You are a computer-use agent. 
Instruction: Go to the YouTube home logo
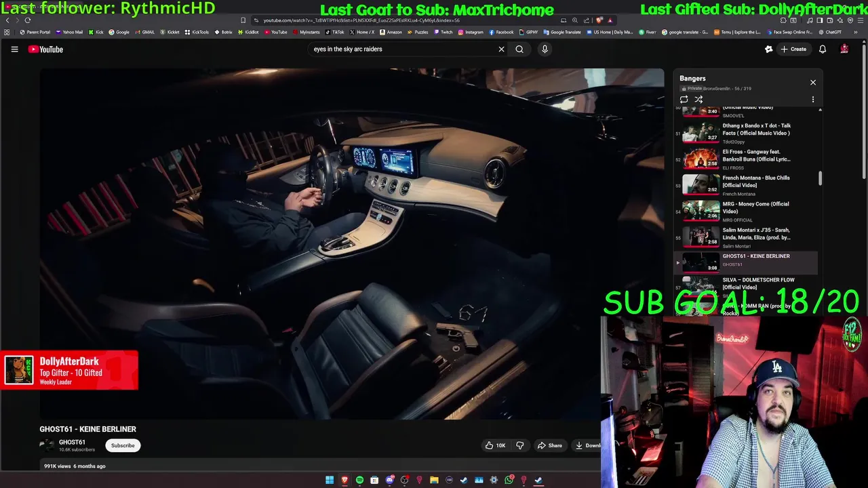[45, 49]
